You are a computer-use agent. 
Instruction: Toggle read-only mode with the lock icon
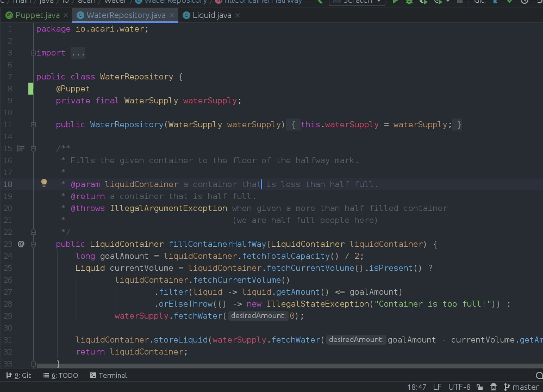pyautogui.click(x=480, y=387)
